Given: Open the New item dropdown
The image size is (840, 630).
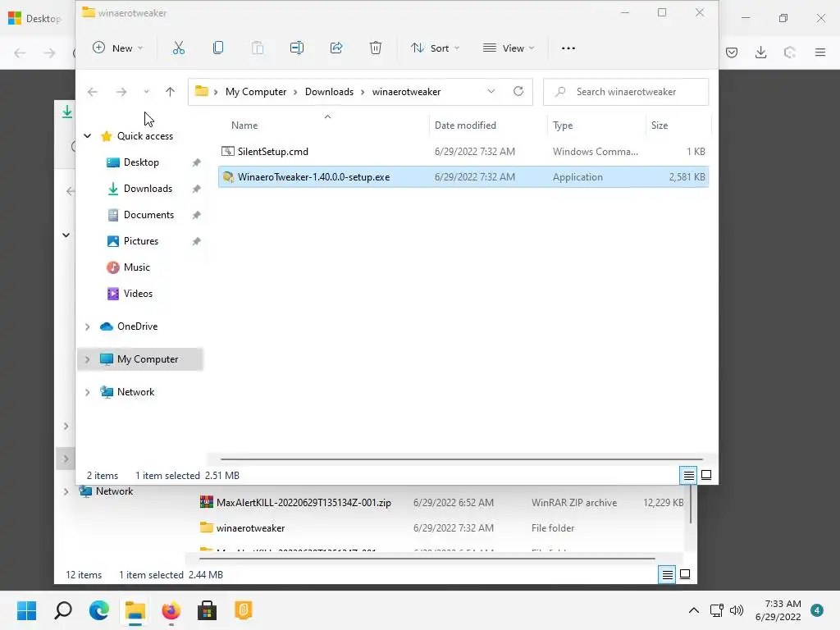Looking at the screenshot, I should point(118,48).
